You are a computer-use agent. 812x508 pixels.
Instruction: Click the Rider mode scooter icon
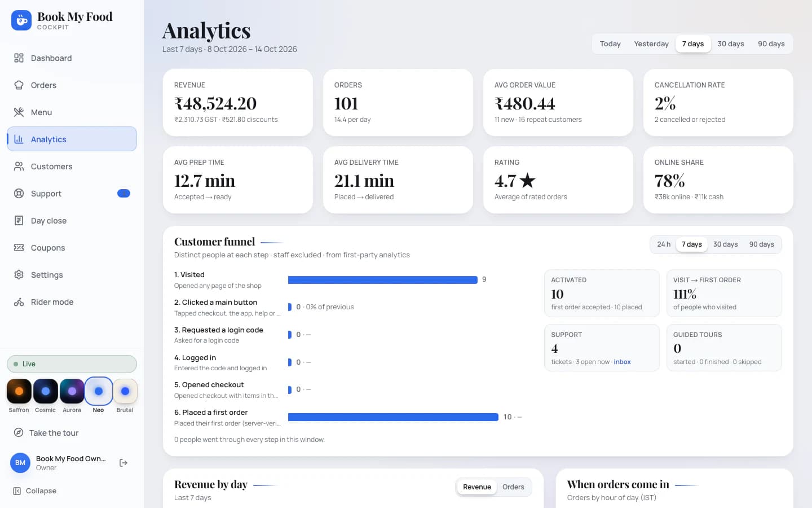tap(19, 302)
